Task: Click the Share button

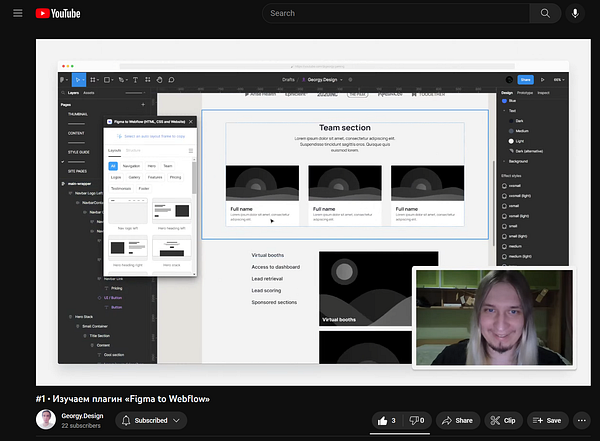Action: click(x=456, y=421)
